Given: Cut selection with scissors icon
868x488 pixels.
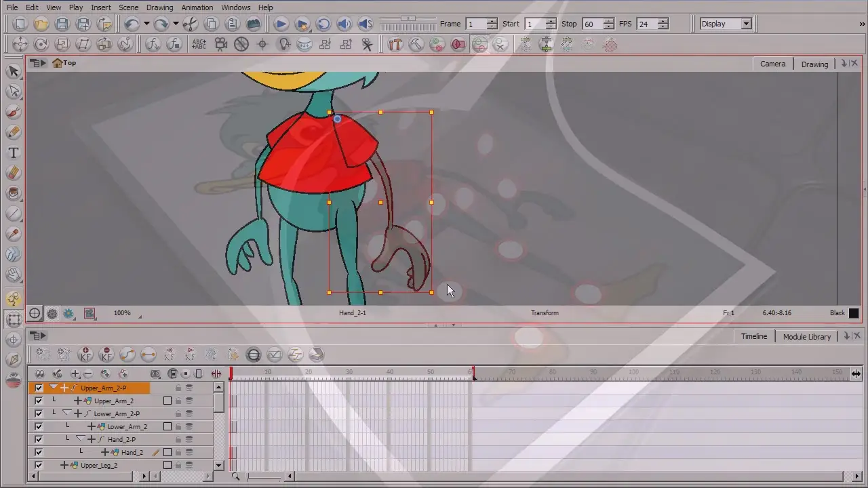Looking at the screenshot, I should pyautogui.click(x=191, y=24).
